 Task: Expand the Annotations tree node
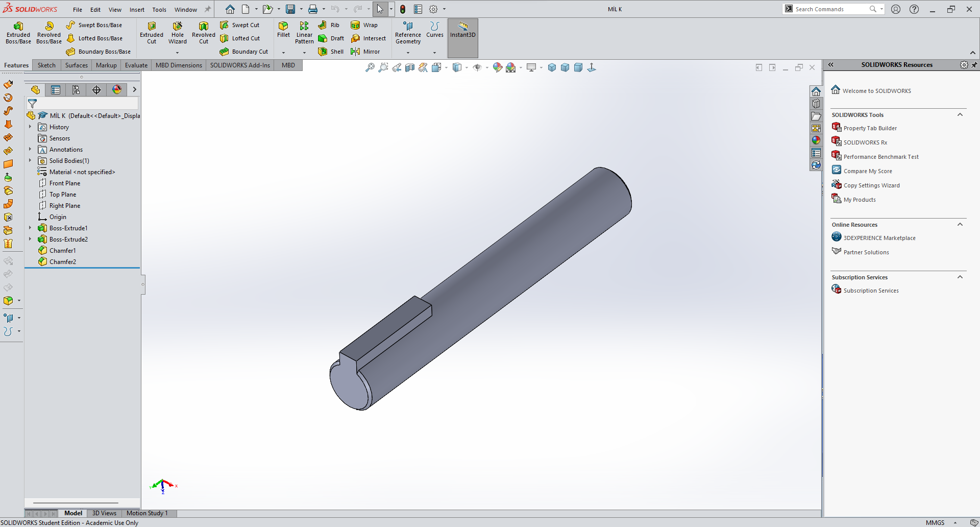(30, 150)
